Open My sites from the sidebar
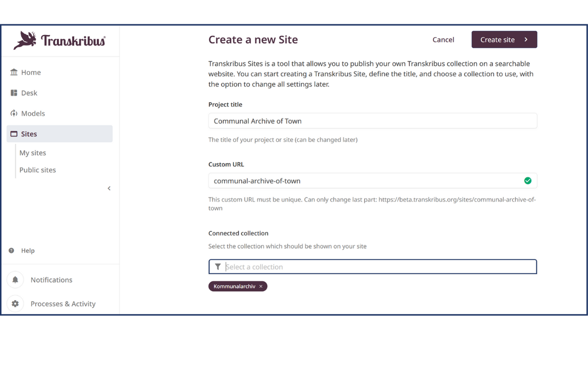 (x=33, y=153)
